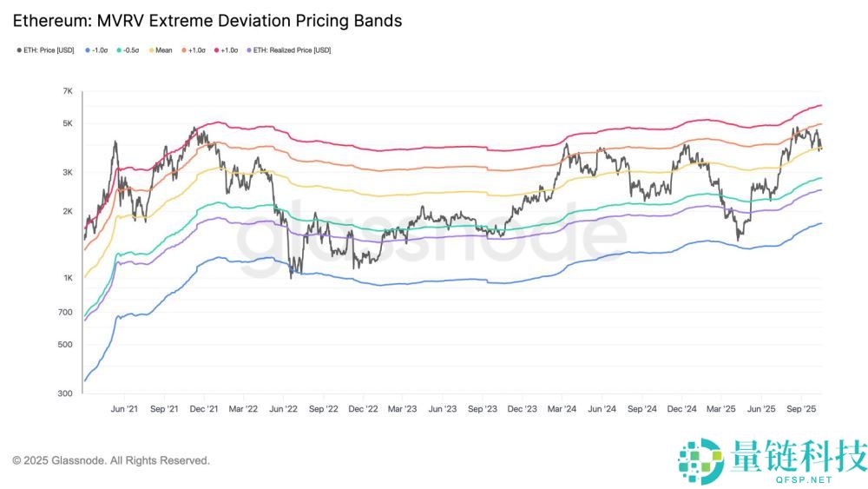Screen dimensions: 868x489
Task: Click the Dec '23 x-axis date label
Action: point(523,407)
